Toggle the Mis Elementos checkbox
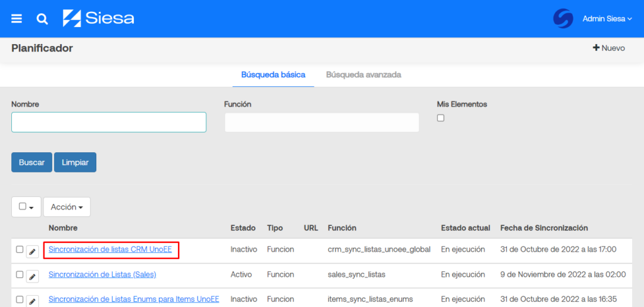The image size is (644, 307). (x=440, y=118)
